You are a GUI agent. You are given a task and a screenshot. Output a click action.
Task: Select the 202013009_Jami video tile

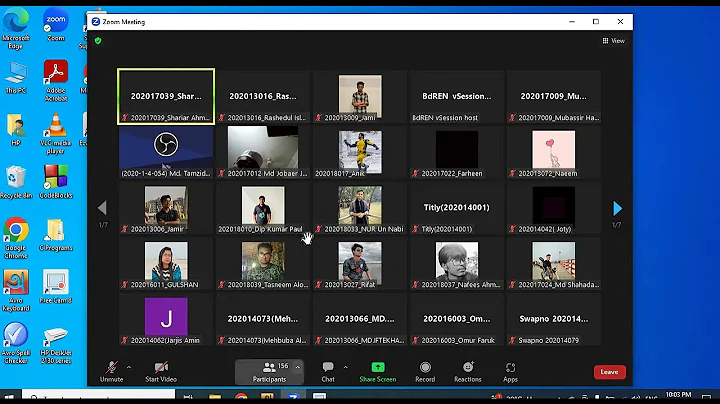360,96
